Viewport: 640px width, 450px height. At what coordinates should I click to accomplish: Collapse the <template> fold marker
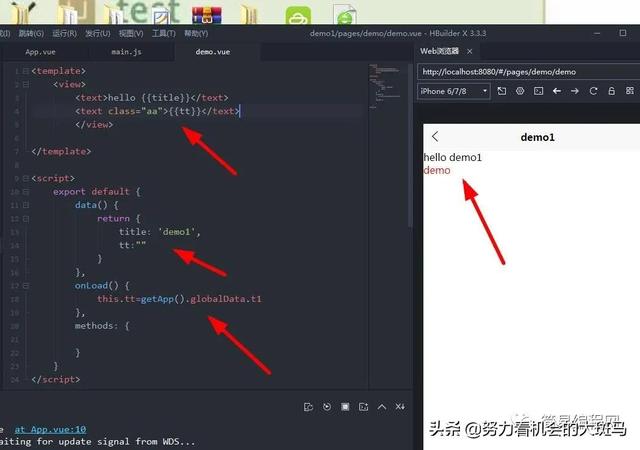pos(26,71)
